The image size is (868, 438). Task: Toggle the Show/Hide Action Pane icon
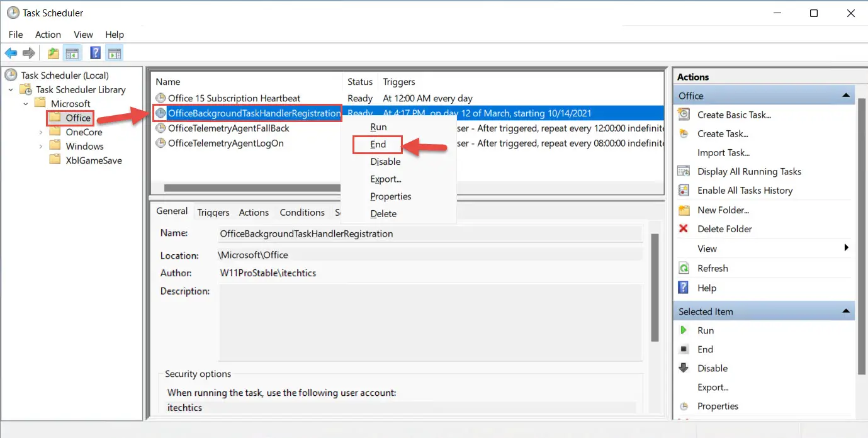coord(114,53)
